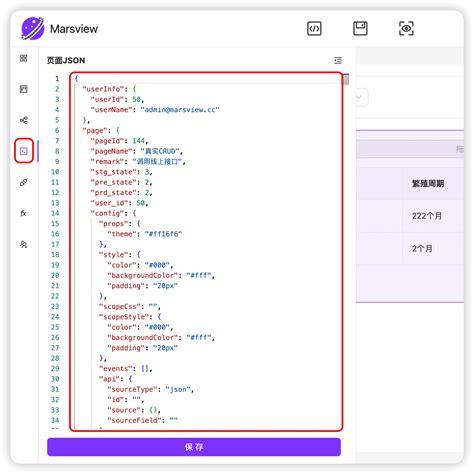
Task: Click the 繁殖周期 table column header
Action: [x=428, y=183]
